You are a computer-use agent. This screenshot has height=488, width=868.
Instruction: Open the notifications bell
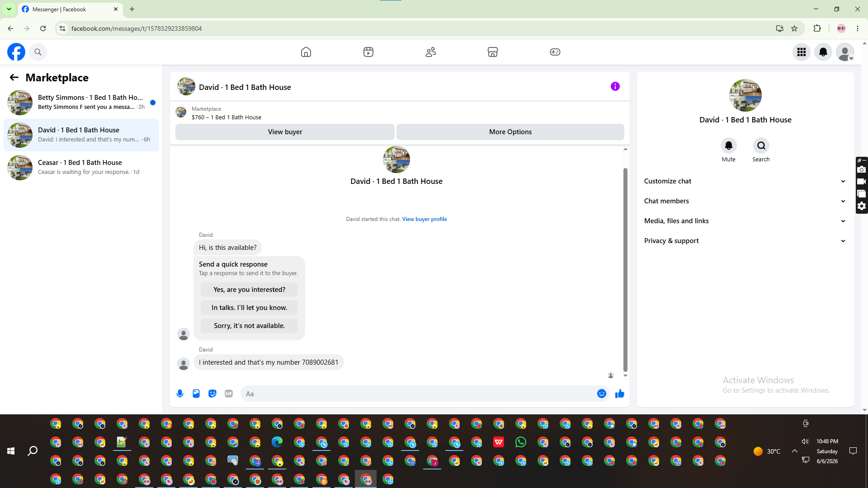823,52
